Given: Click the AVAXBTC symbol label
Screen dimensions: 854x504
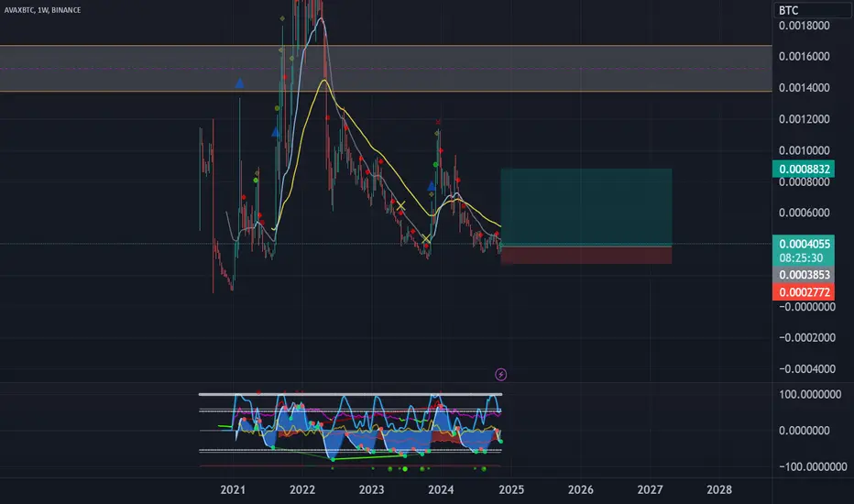Looking at the screenshot, I should 19,10.
